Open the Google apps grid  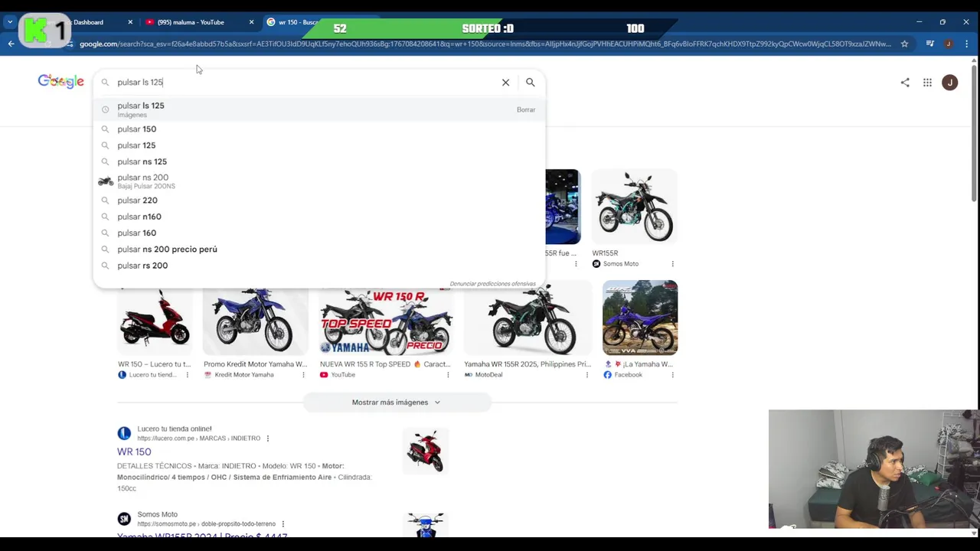click(x=927, y=82)
